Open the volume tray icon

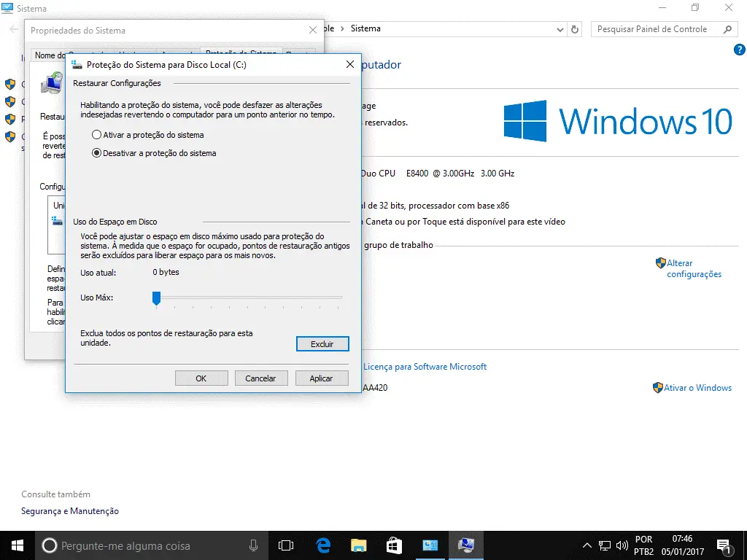point(622,545)
